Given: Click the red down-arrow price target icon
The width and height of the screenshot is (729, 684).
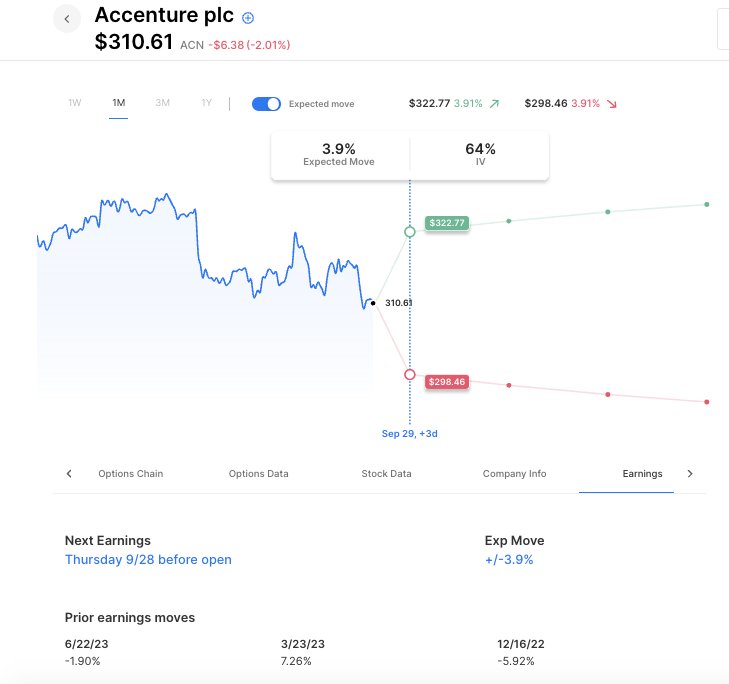Looking at the screenshot, I should click(x=612, y=103).
